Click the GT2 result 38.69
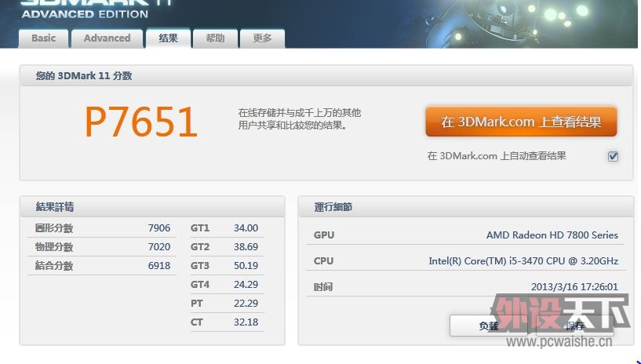Image resolution: width=641 pixels, height=364 pixels. tap(246, 247)
